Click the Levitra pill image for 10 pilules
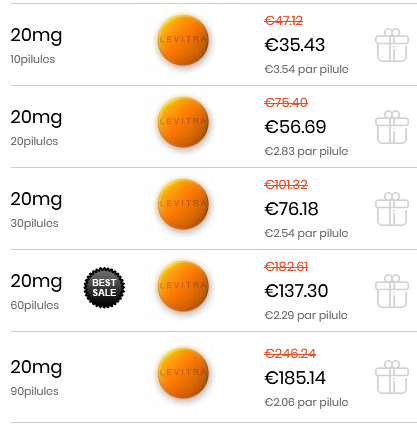Viewport: 417px width, 427px height. click(183, 40)
